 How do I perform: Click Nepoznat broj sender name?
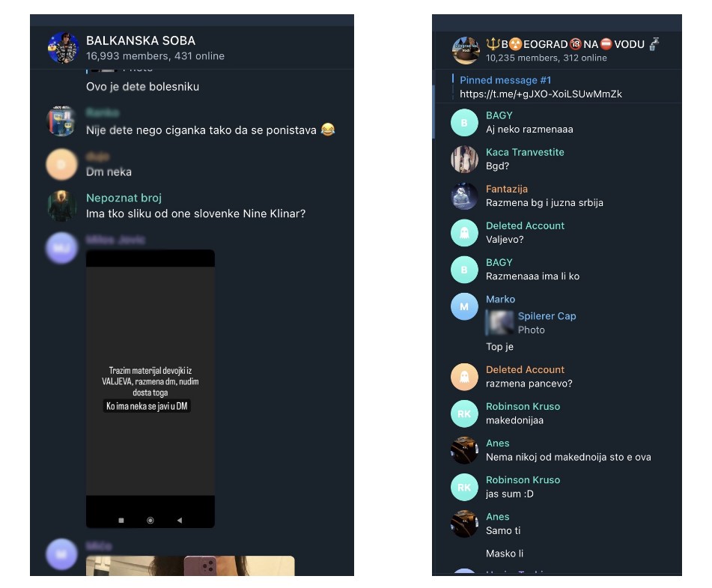[124, 198]
